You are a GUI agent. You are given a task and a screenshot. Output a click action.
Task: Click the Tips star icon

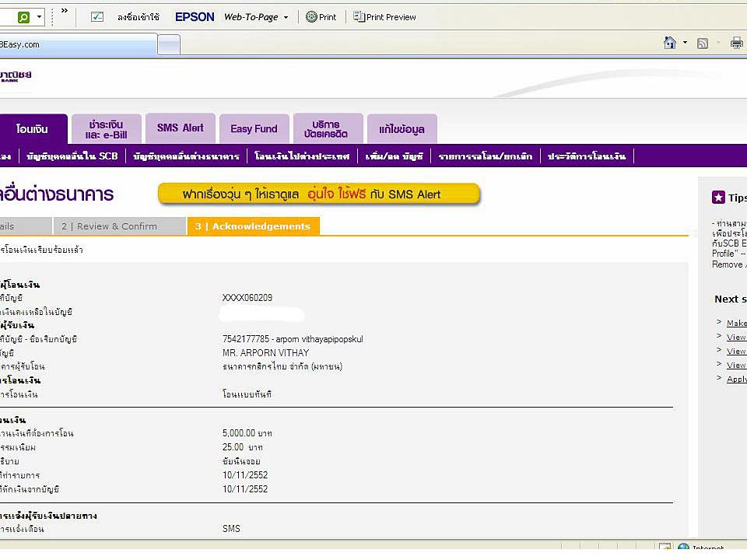[x=718, y=198]
